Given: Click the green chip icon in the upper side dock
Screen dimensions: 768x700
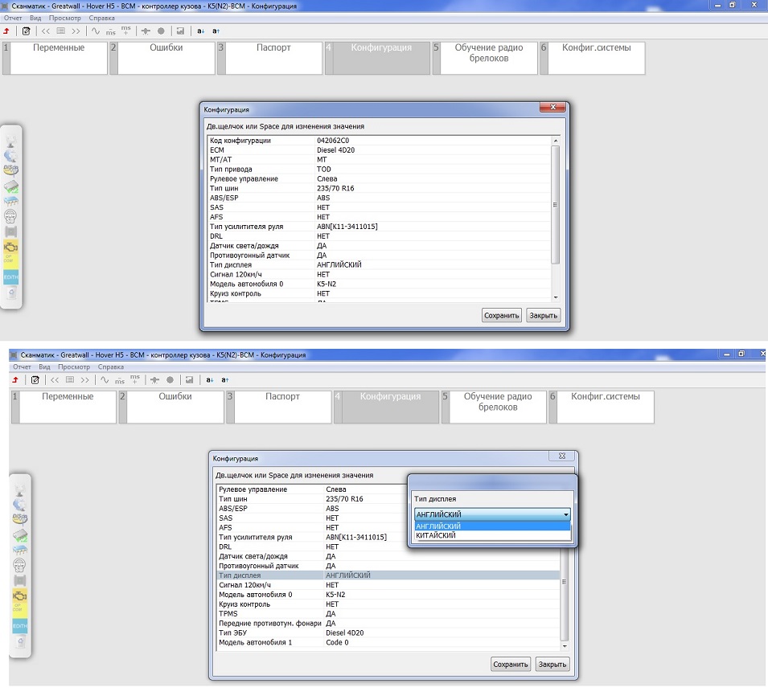Looking at the screenshot, I should click(10, 186).
